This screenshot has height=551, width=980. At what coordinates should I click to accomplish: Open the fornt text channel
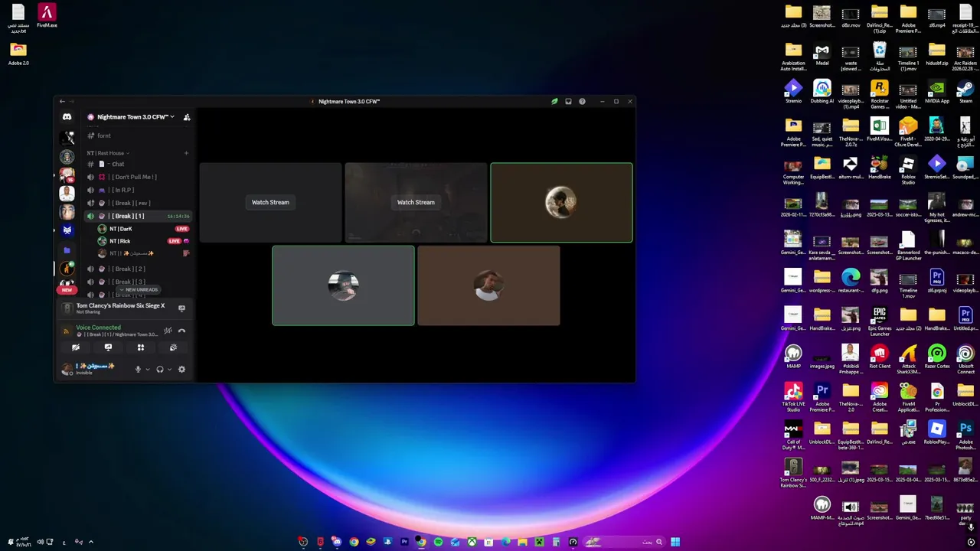pos(104,135)
